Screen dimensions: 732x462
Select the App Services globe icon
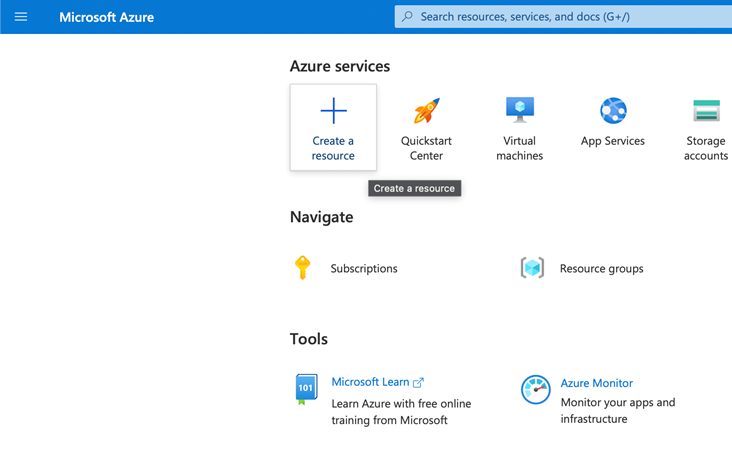pos(613,111)
